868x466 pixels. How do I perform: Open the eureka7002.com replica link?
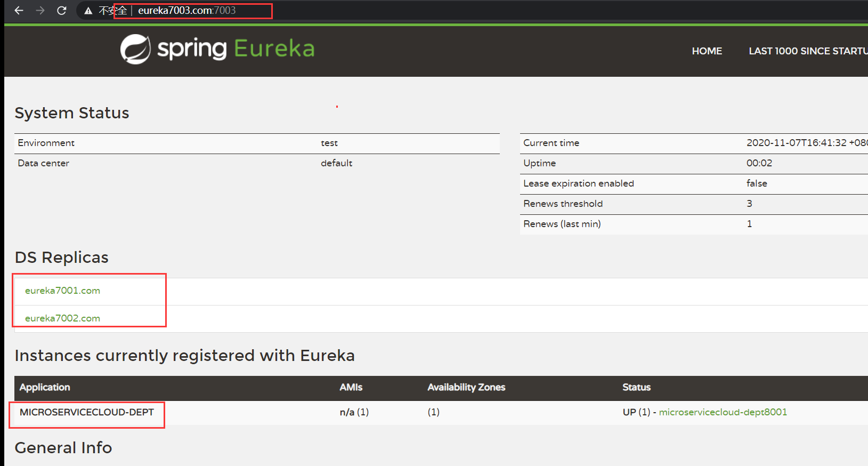pos(62,318)
